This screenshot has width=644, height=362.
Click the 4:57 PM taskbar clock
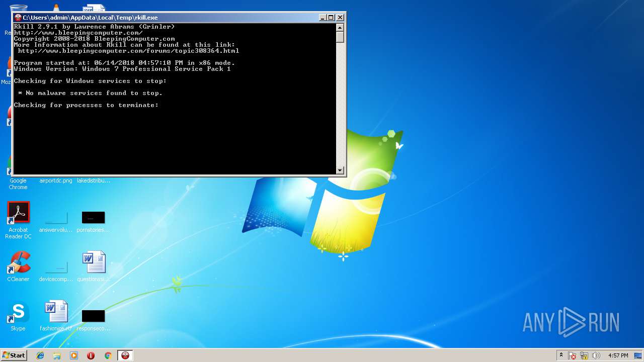[x=618, y=355]
